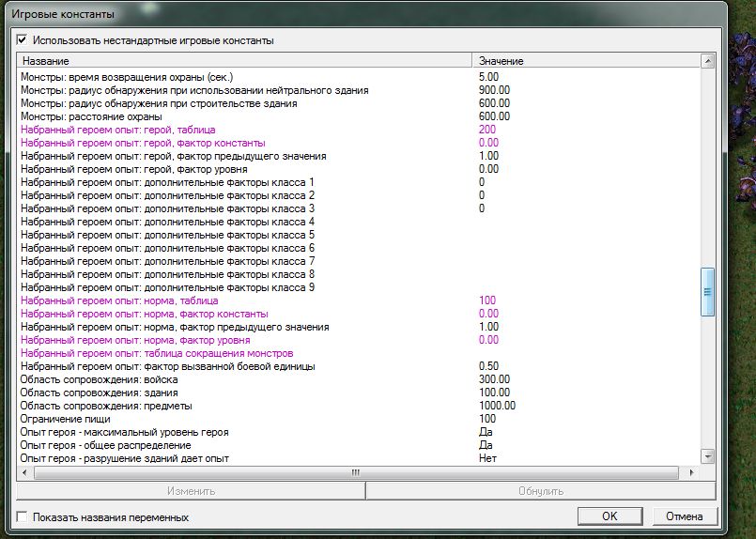Click value 1000.00 for Область сопровождения: предметы
Viewport: 756px width, 539px height.
coord(497,406)
